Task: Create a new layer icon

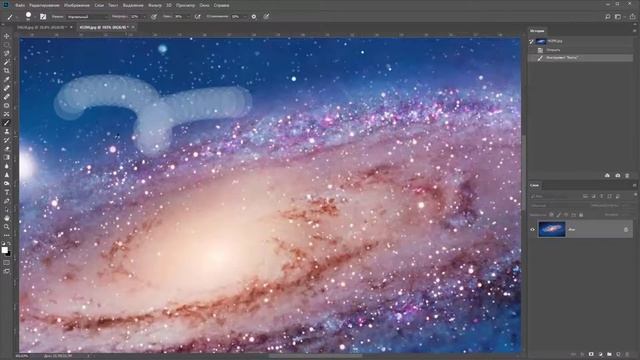Action: [x=618, y=354]
